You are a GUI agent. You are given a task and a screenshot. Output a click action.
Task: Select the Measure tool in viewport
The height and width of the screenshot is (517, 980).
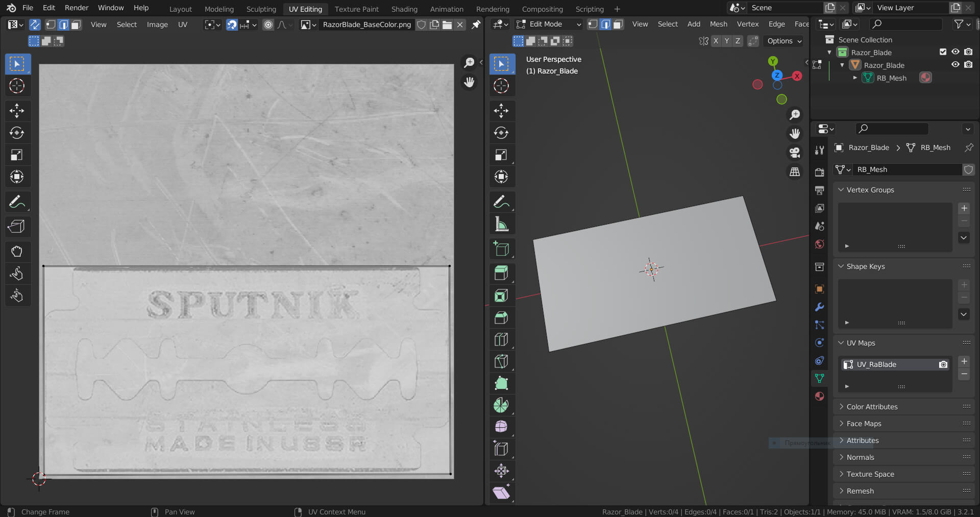point(501,224)
